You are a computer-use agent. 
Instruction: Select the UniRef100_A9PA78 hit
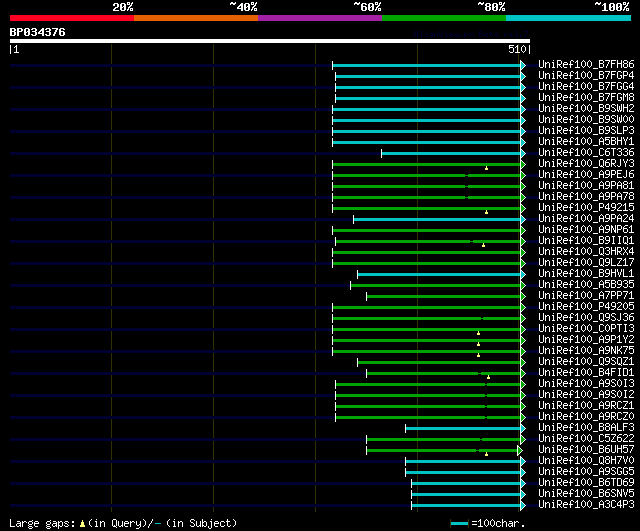click(586, 197)
